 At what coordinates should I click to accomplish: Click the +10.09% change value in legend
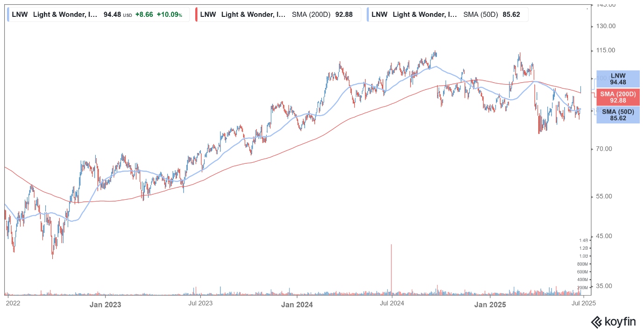(170, 14)
